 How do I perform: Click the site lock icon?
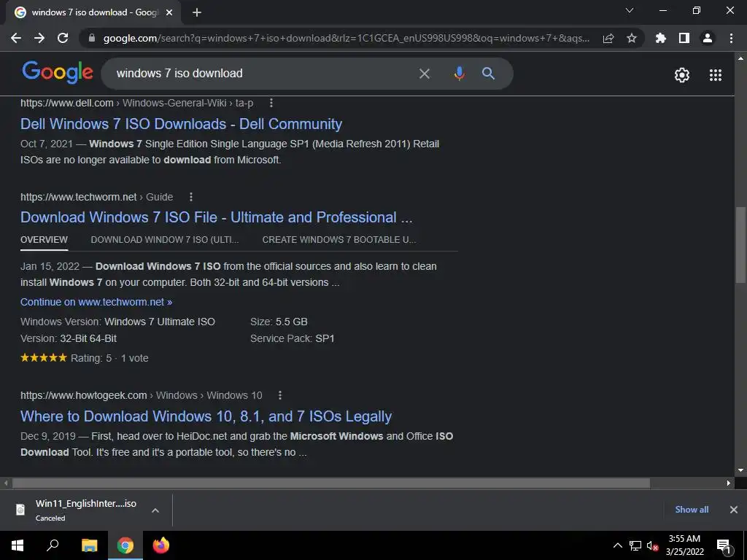coord(92,38)
